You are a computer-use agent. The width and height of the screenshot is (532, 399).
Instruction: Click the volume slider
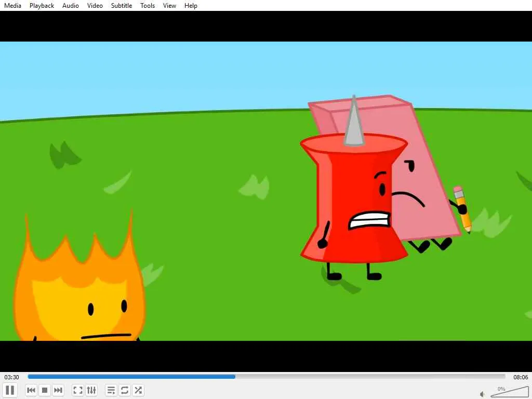(509, 392)
